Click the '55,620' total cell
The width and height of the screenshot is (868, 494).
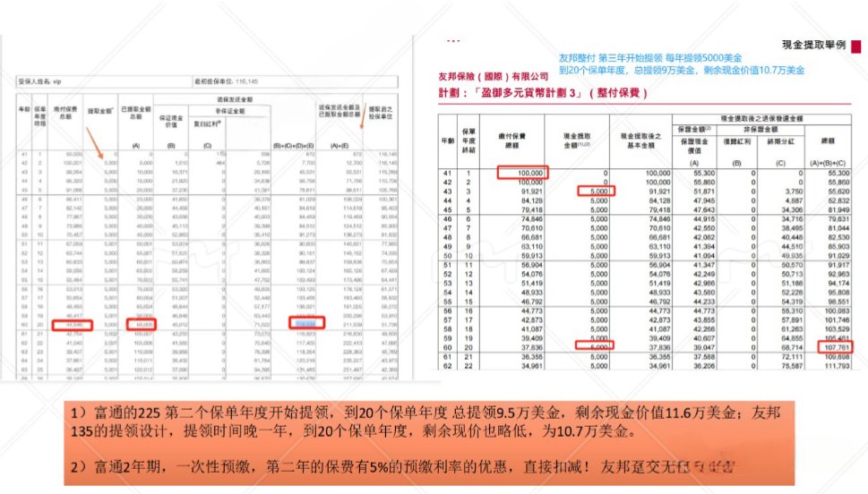(x=837, y=192)
